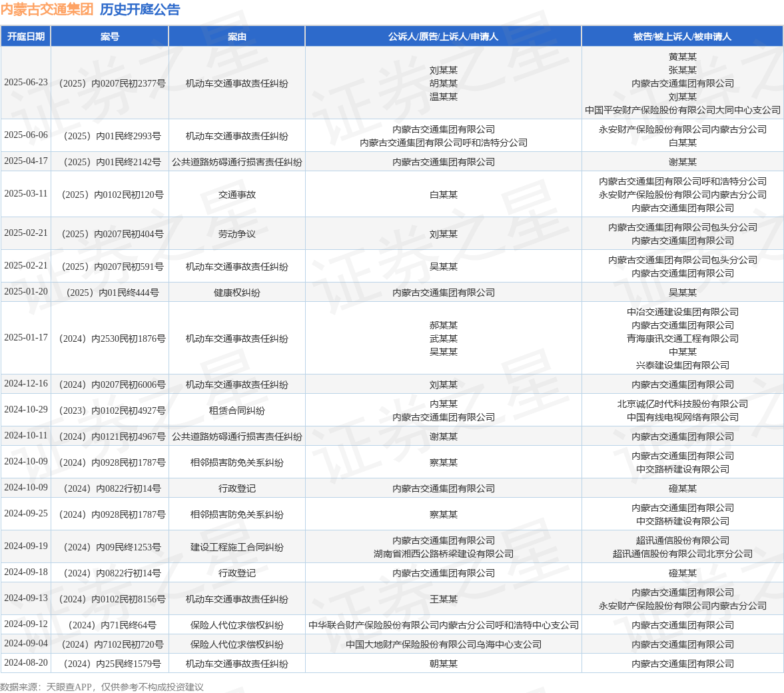Click the date 2024-10-29
This screenshot has width=784, height=693.
[26, 410]
